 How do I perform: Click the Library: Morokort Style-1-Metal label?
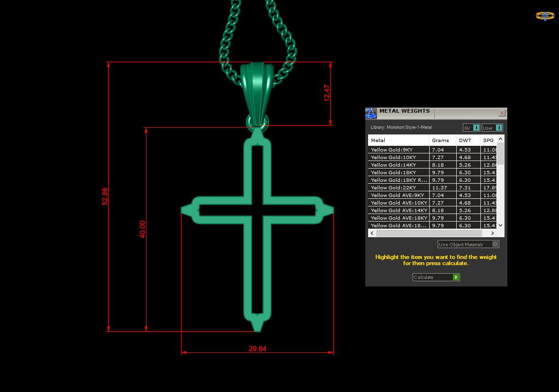[x=401, y=127]
